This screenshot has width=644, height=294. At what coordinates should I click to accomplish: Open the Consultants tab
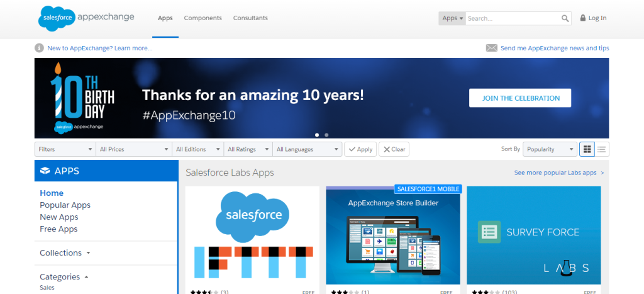coord(250,18)
